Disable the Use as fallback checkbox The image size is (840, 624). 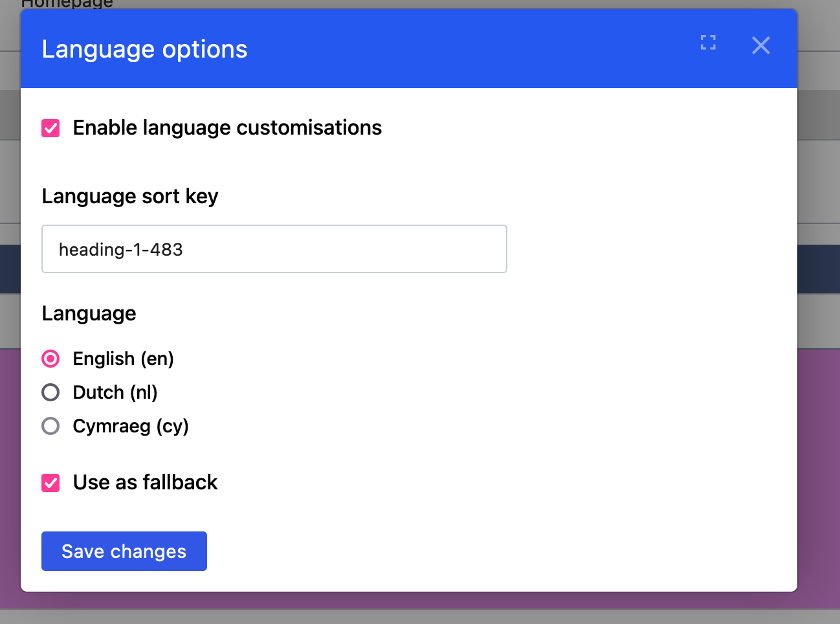(50, 483)
